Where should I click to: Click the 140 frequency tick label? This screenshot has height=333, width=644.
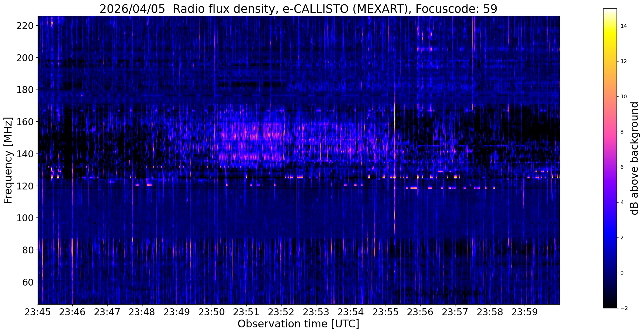[25, 154]
